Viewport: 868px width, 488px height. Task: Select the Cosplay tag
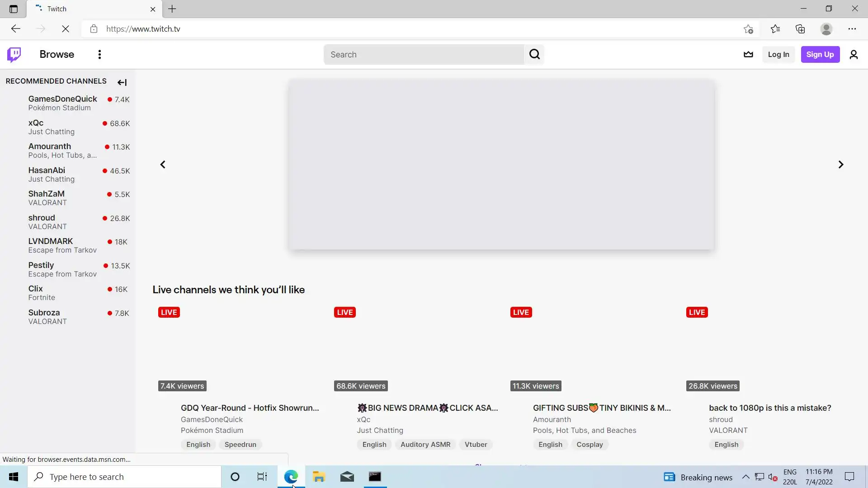pos(590,445)
